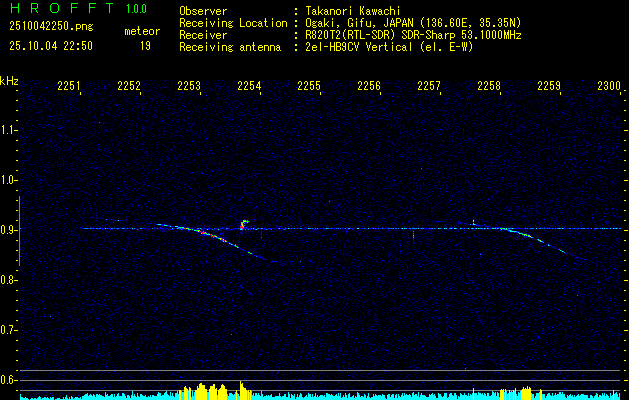Click the 2256 time axis marker
Screen dimensions: 629x400
coord(369,85)
